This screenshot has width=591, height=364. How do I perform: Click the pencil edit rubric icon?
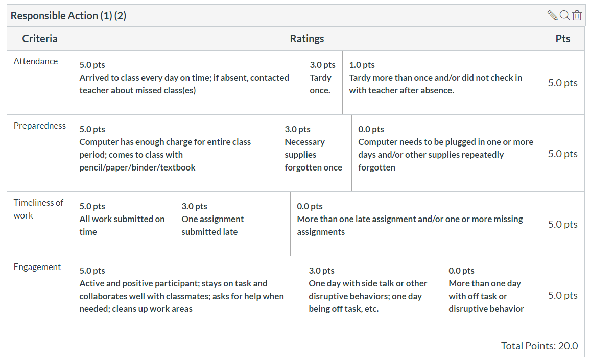(552, 15)
